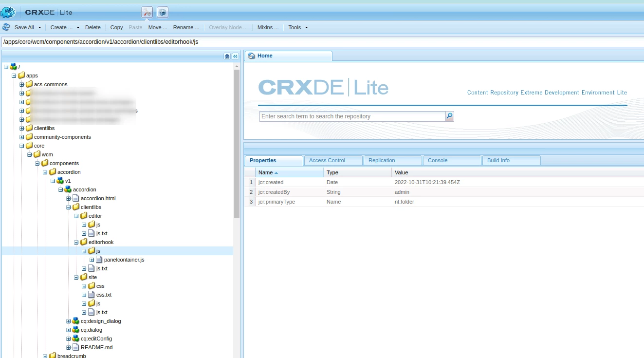Click the v1 node icon
Image resolution: width=644 pixels, height=358 pixels.
tap(60, 181)
